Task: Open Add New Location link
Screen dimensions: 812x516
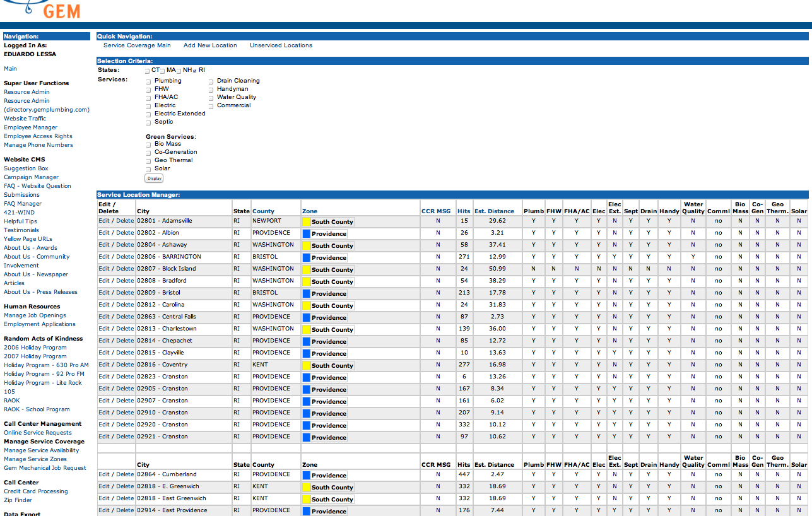Action: (210, 45)
